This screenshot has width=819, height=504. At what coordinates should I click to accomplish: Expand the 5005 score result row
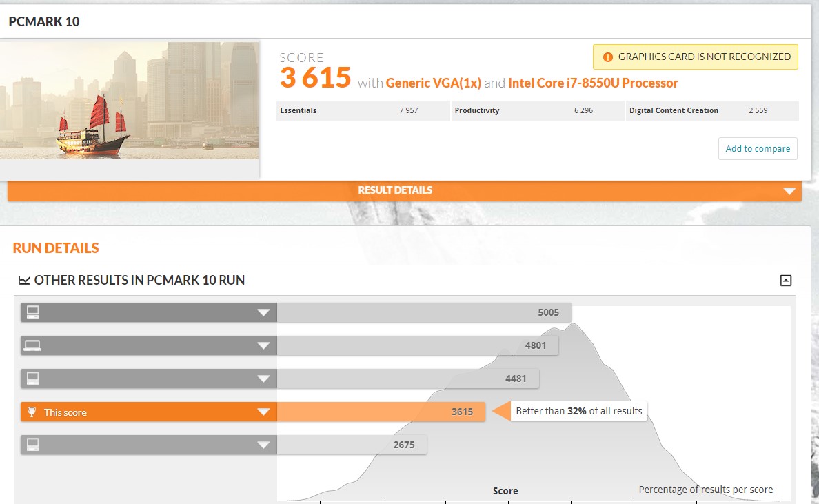(263, 312)
